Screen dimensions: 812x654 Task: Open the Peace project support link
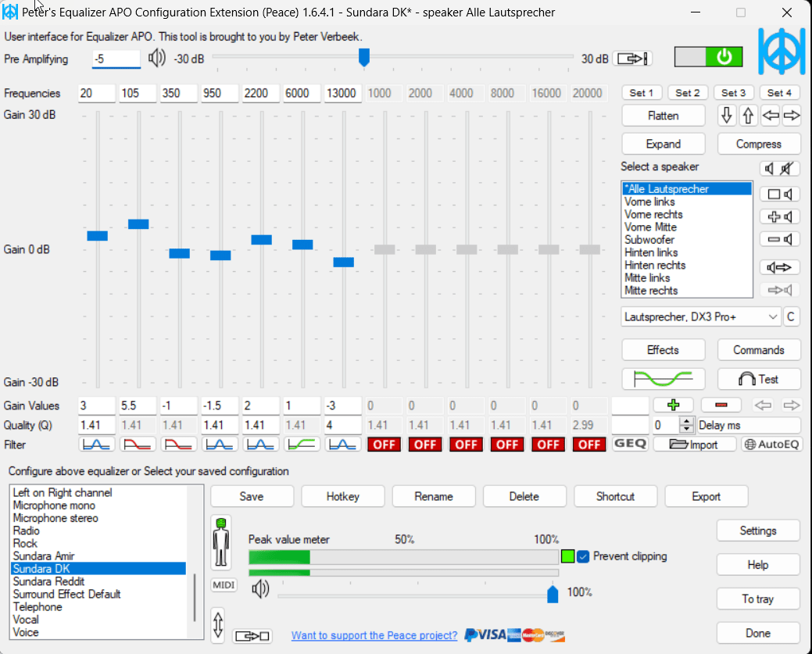click(374, 635)
